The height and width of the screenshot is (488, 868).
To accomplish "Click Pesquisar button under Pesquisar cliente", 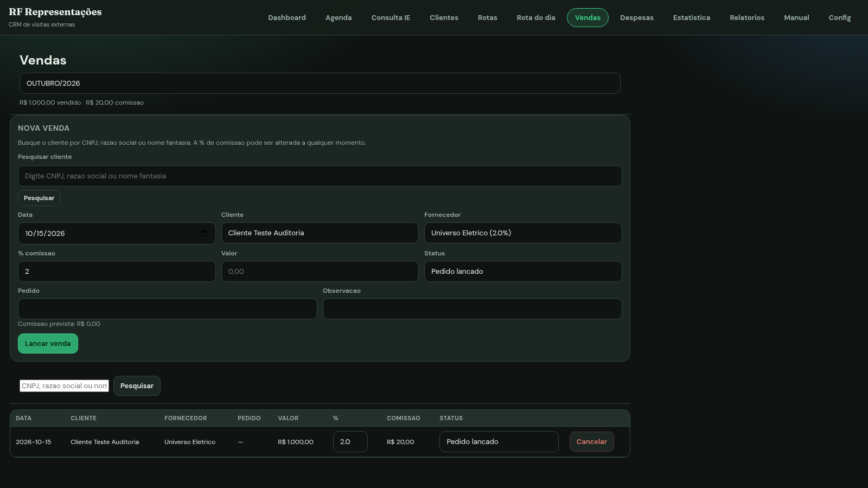I will coord(39,198).
